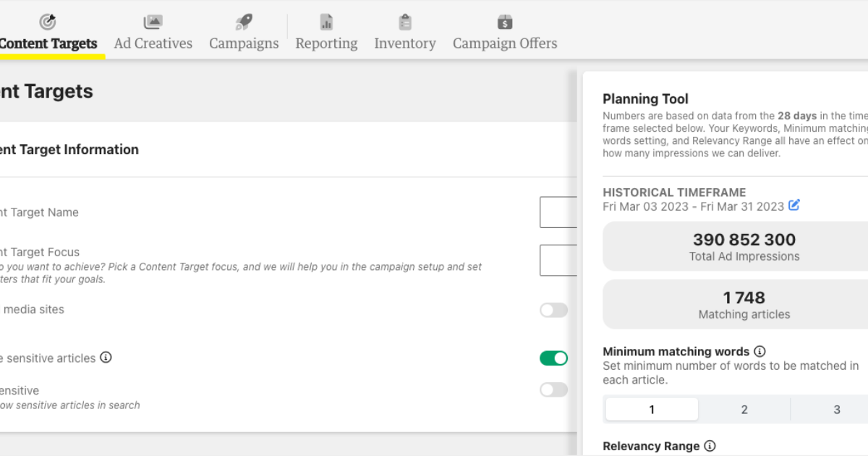Image resolution: width=868 pixels, height=456 pixels.
Task: Click inside the Content Target Name field
Action: pyautogui.click(x=561, y=212)
